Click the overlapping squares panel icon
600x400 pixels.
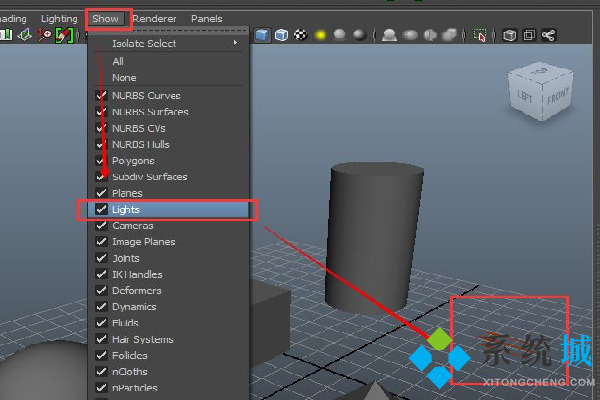point(529,35)
